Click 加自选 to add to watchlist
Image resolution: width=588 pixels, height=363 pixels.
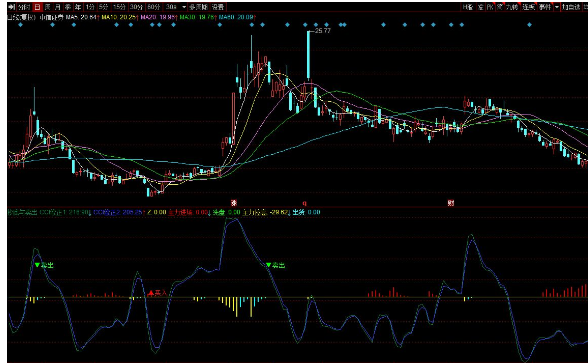click(x=571, y=7)
